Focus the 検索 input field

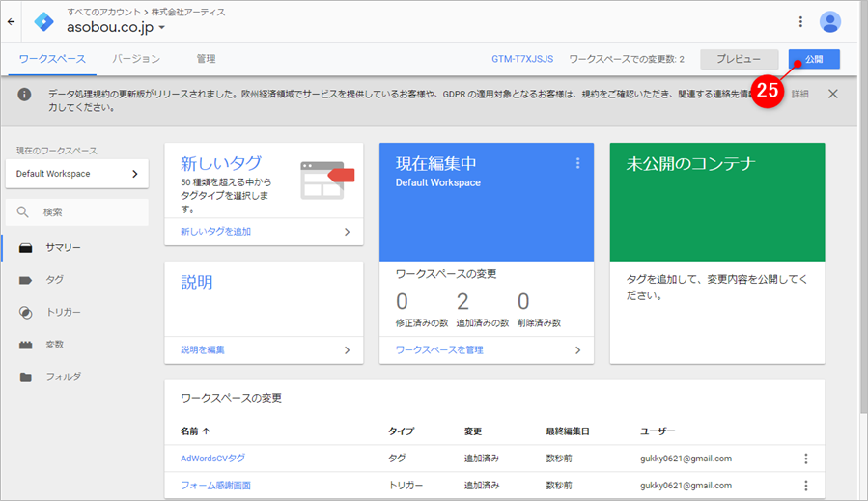tap(77, 212)
